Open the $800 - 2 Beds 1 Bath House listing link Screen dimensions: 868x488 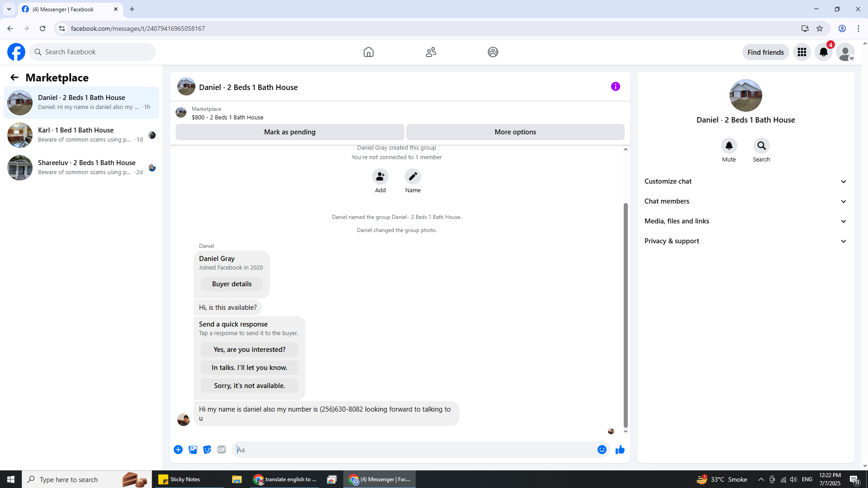228,117
